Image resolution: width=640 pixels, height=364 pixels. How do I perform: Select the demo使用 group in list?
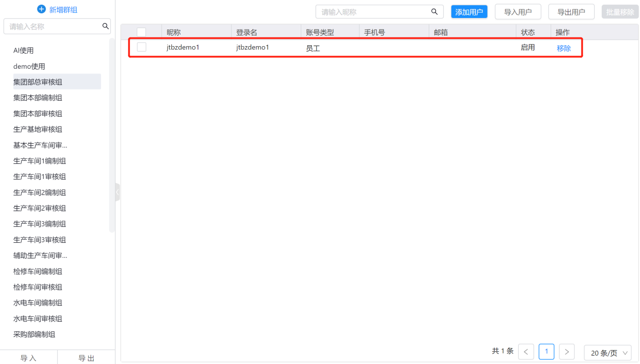29,66
